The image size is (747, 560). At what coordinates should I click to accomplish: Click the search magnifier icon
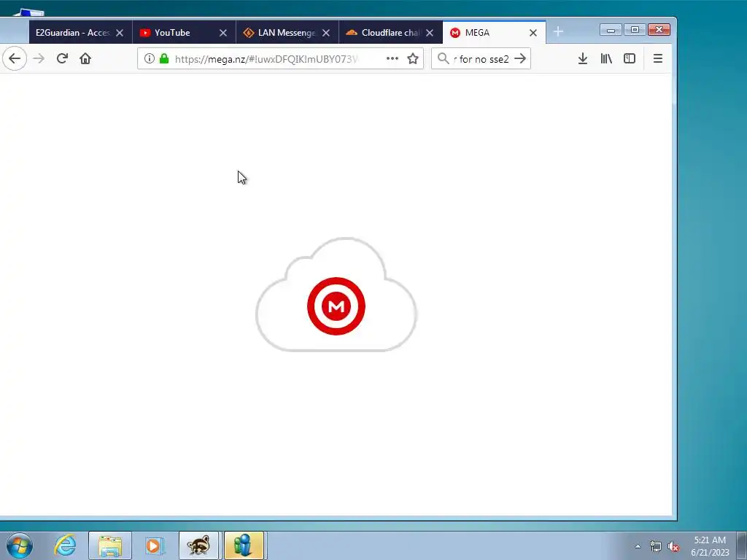443,58
